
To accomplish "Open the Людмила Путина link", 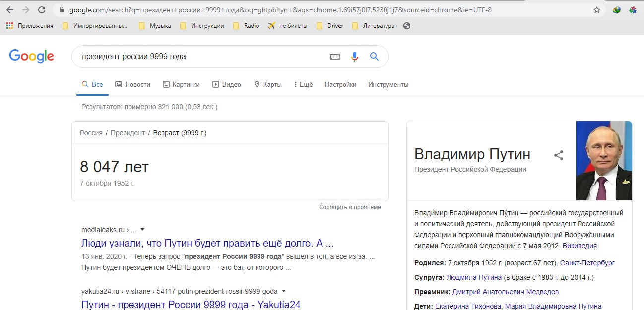I will [474, 277].
